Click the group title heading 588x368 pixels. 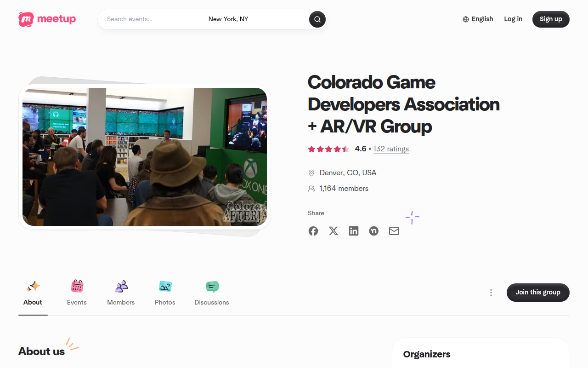click(x=403, y=104)
